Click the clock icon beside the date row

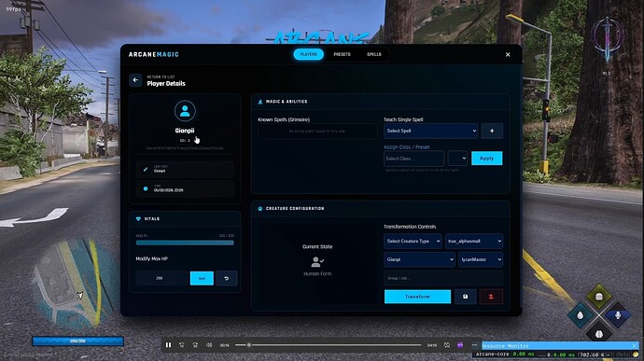[x=146, y=188]
